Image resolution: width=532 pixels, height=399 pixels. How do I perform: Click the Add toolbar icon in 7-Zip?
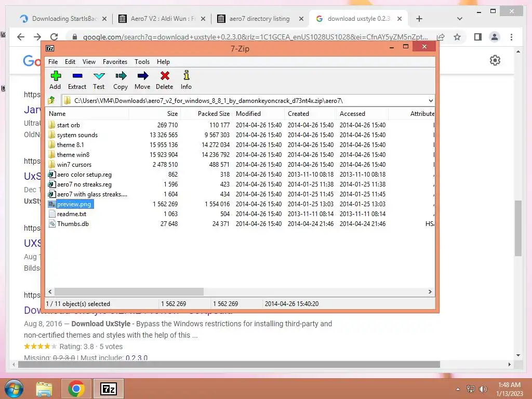click(x=55, y=80)
